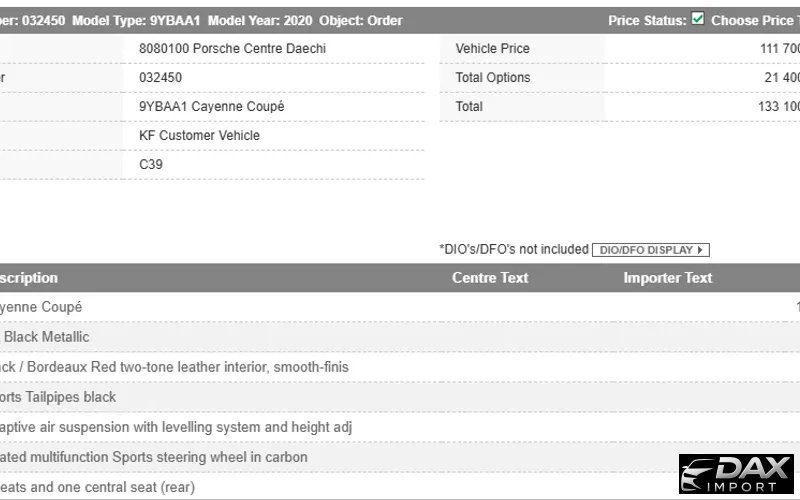Image resolution: width=800 pixels, height=500 pixels.
Task: Click the Bordeaux Red two-tone leather row
Action: [x=174, y=367]
